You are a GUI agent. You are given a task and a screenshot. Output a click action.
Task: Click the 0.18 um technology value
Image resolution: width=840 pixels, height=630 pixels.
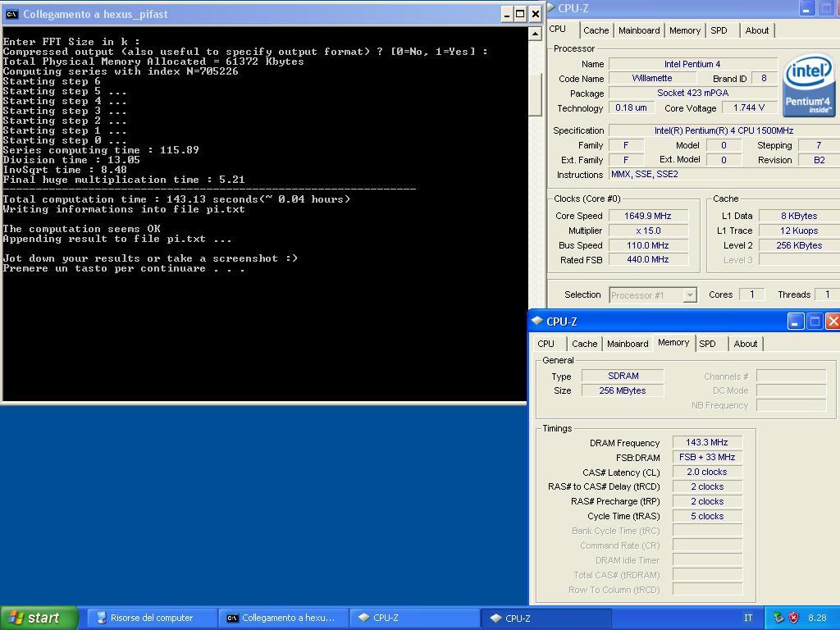click(x=631, y=107)
